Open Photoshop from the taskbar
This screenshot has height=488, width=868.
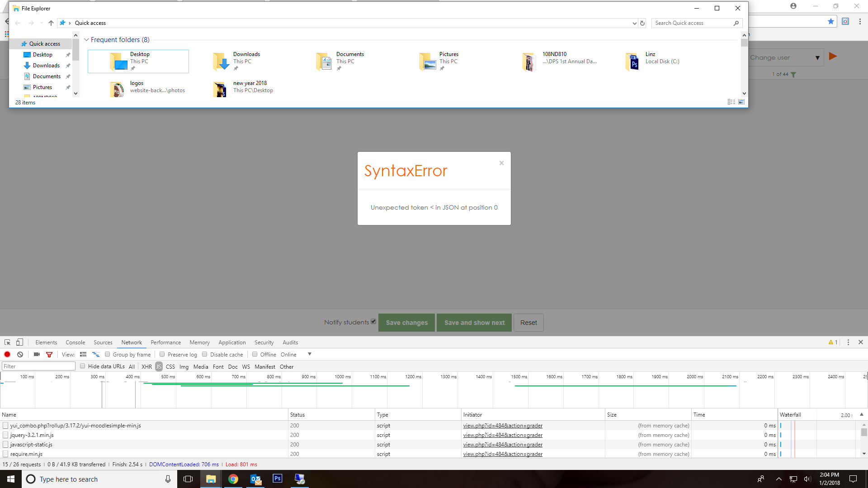278,479
